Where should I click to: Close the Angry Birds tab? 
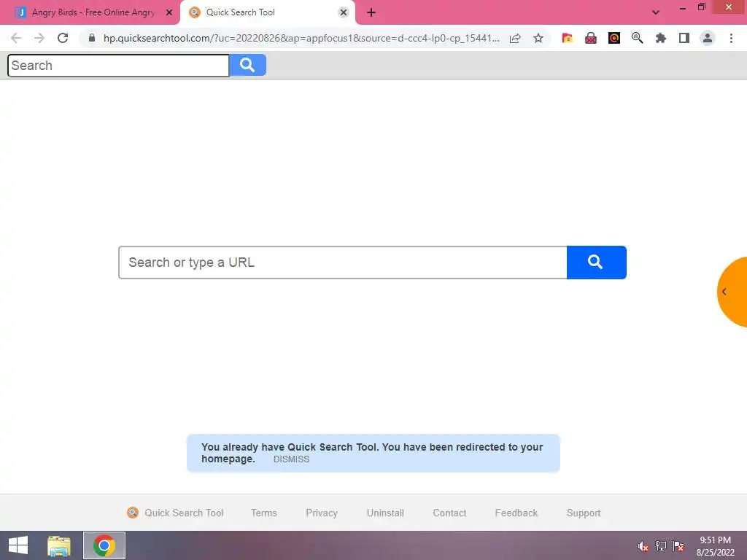[169, 12]
